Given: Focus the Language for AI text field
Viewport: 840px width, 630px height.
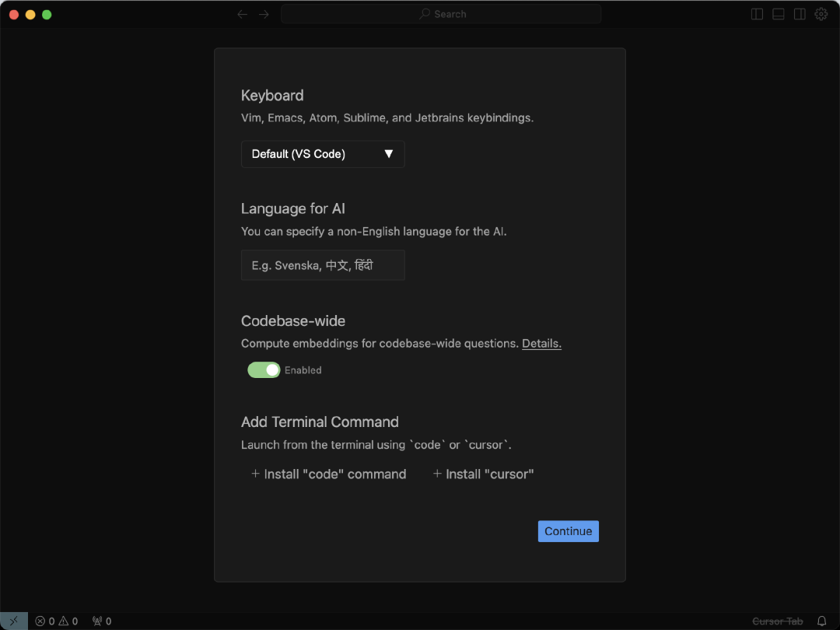Looking at the screenshot, I should (x=323, y=265).
